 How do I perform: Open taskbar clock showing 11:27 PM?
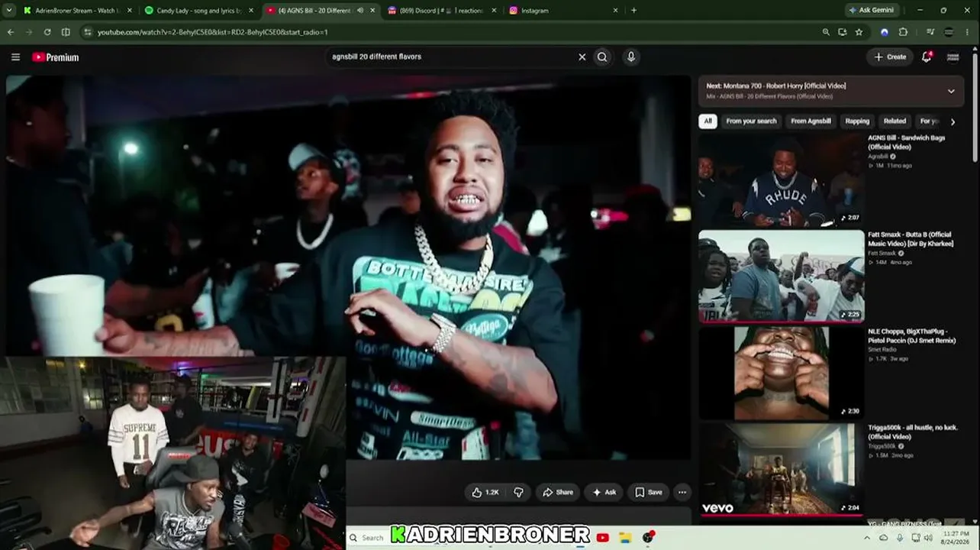click(956, 538)
